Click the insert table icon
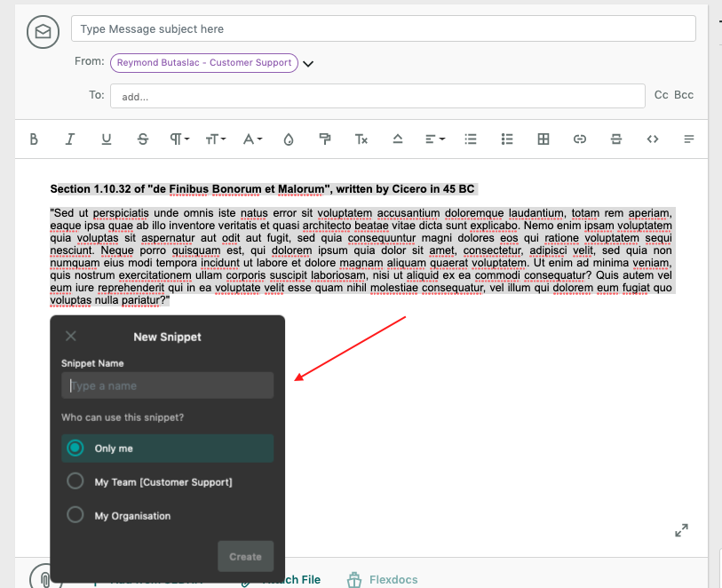 543,139
